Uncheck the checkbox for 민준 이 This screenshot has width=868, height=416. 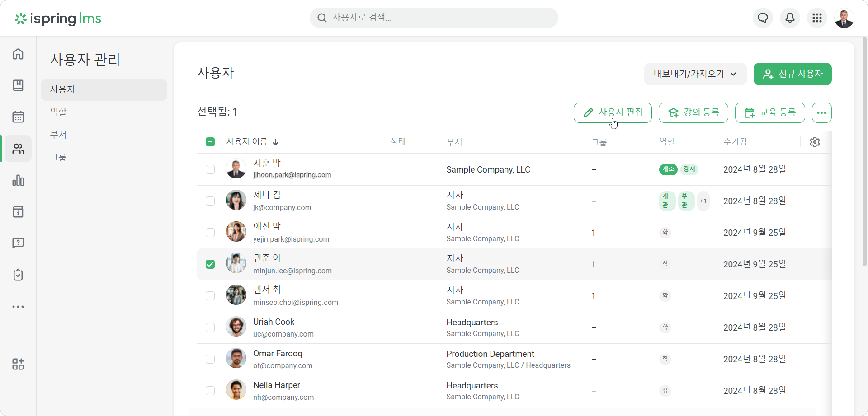(x=210, y=264)
